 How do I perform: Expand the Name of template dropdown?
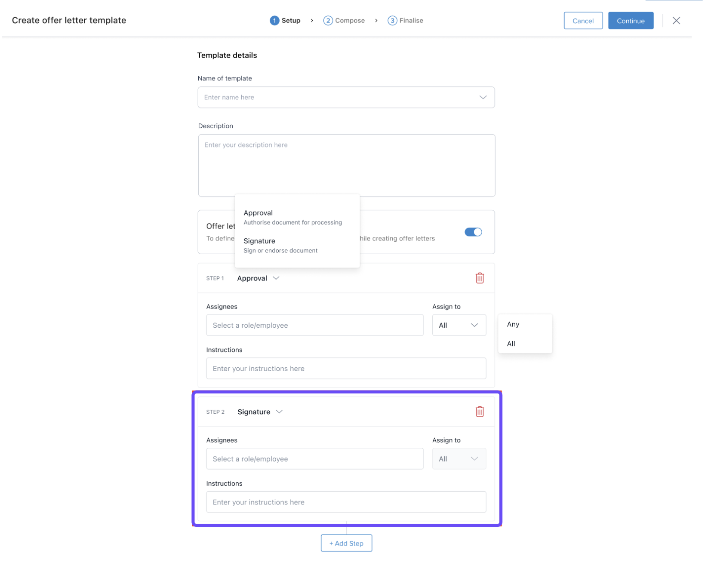483,97
